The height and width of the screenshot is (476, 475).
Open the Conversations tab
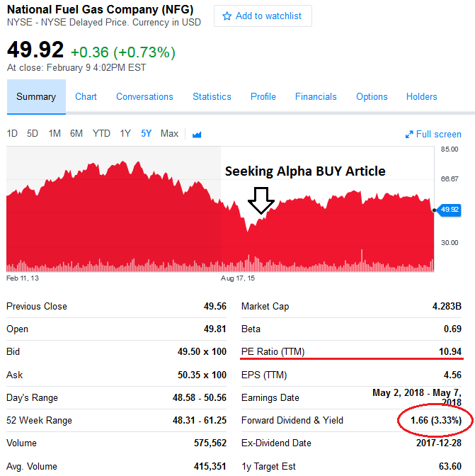coord(144,97)
